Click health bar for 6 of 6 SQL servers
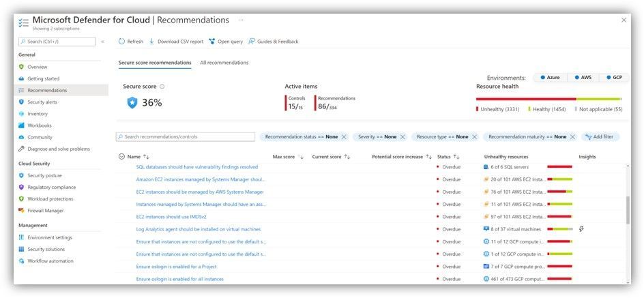This screenshot has height=298, width=644. point(559,166)
